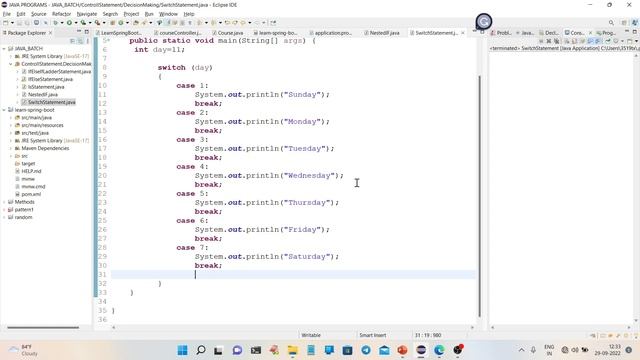Click the Collapse All icon in Package Explorer
This screenshot has width=640, height=360.
point(72,41)
